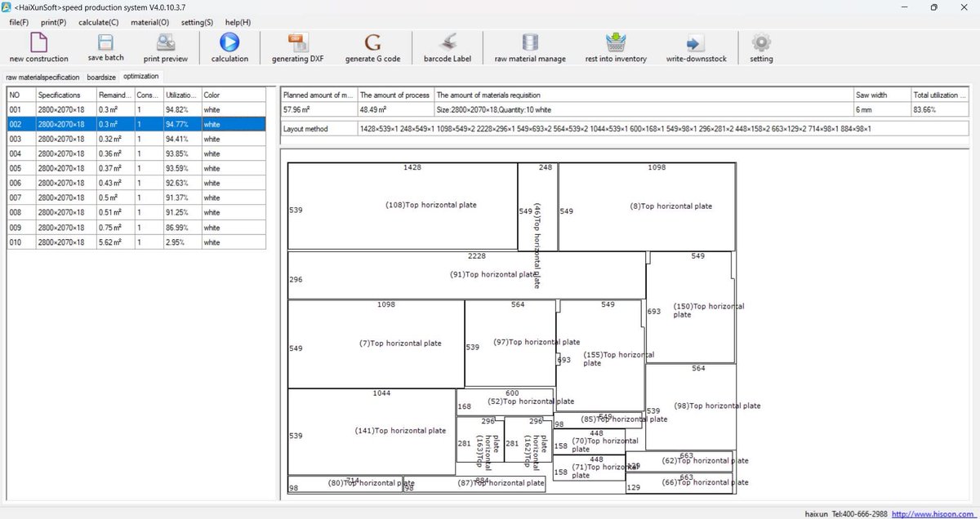Click the 94.82% utilization cell

point(182,109)
